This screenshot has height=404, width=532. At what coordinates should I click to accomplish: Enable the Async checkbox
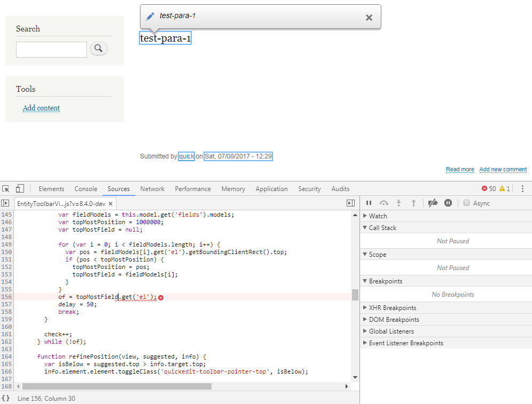click(466, 203)
